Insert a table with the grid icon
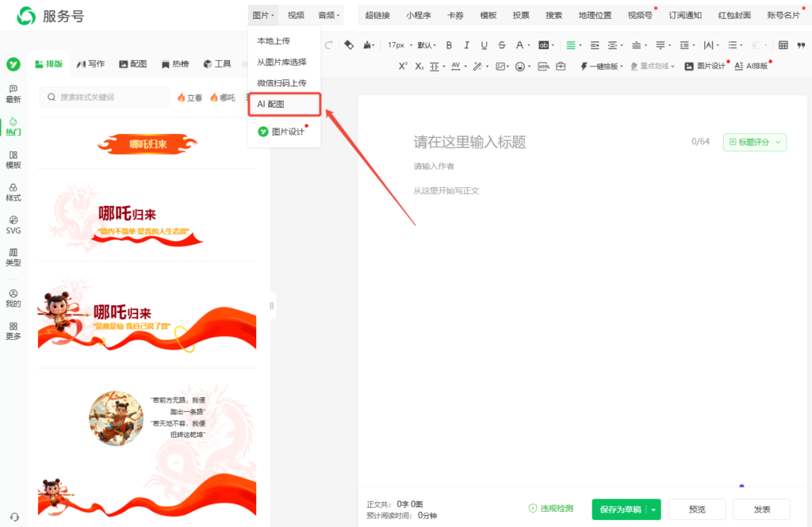The width and height of the screenshot is (812, 527). (x=783, y=45)
